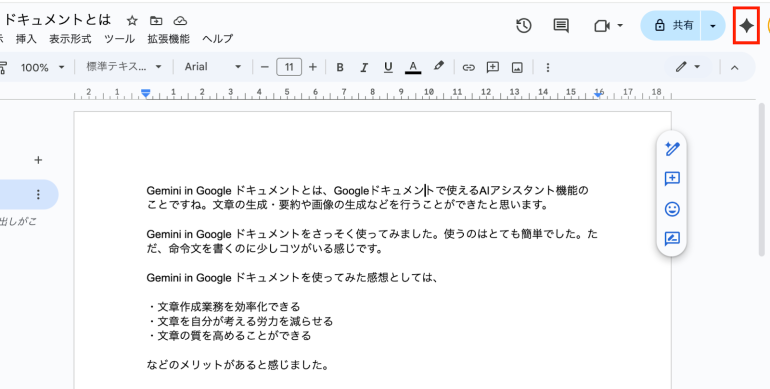Click the paragraph starting ことですね。文章の生成
The width and height of the screenshot is (770, 389).
(348, 205)
